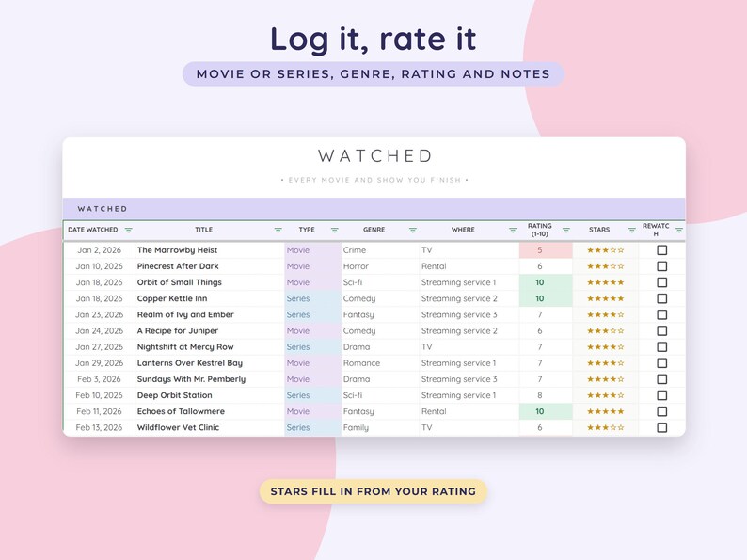The width and height of the screenshot is (747, 560).
Task: Check rewatch box for Lanterns Over Kestrel Bay
Action: pos(661,363)
